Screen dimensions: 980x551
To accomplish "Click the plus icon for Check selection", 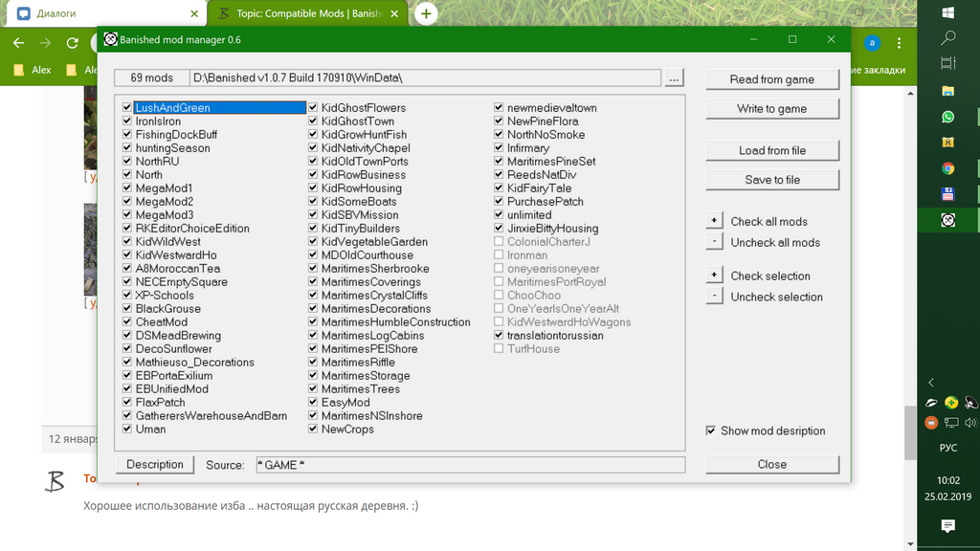I will [x=714, y=275].
